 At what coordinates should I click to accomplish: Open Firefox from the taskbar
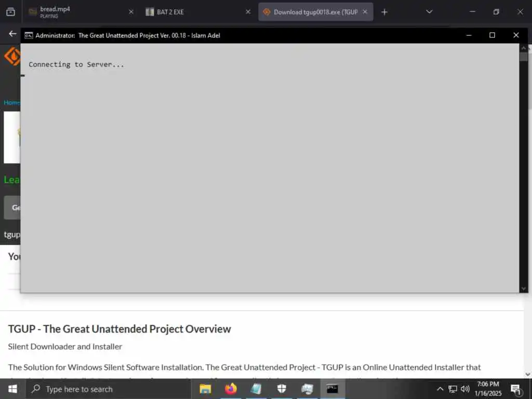point(231,389)
